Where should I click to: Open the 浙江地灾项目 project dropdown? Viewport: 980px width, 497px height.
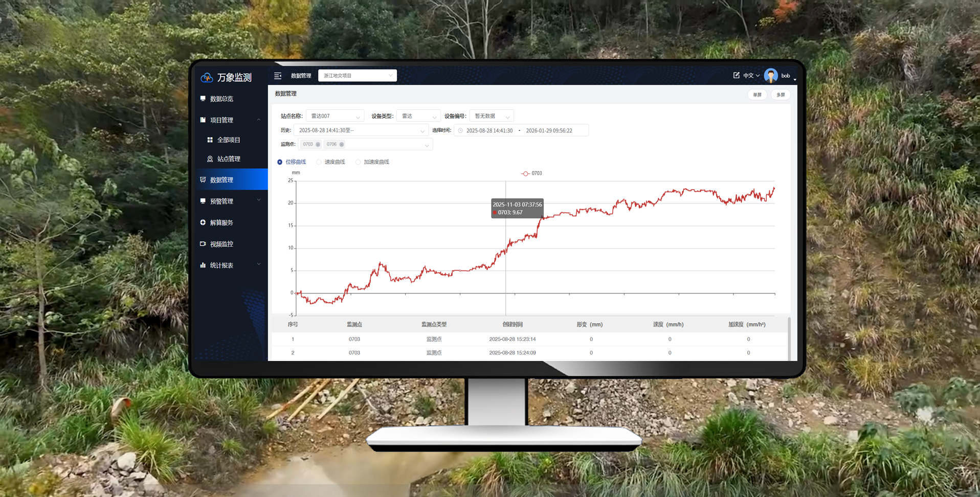(357, 76)
